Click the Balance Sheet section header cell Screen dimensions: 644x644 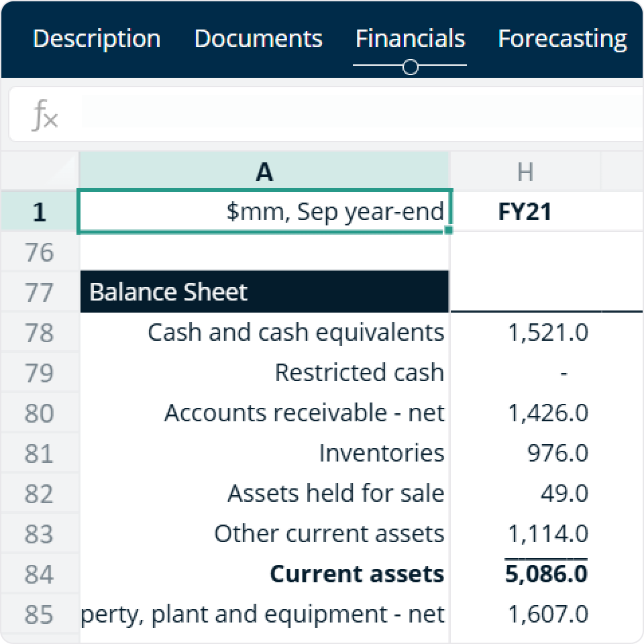click(264, 292)
